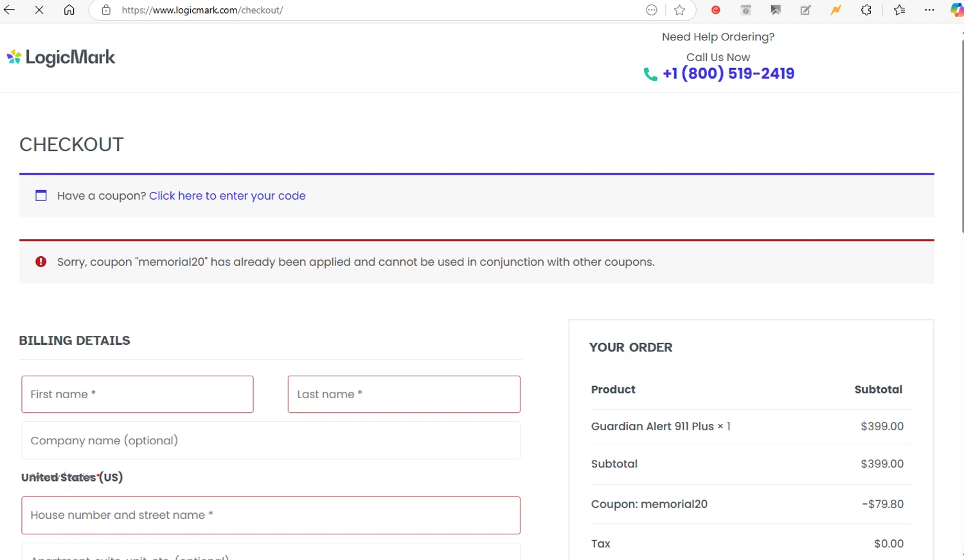
Task: Click the coupon already applied error message
Action: click(x=356, y=262)
